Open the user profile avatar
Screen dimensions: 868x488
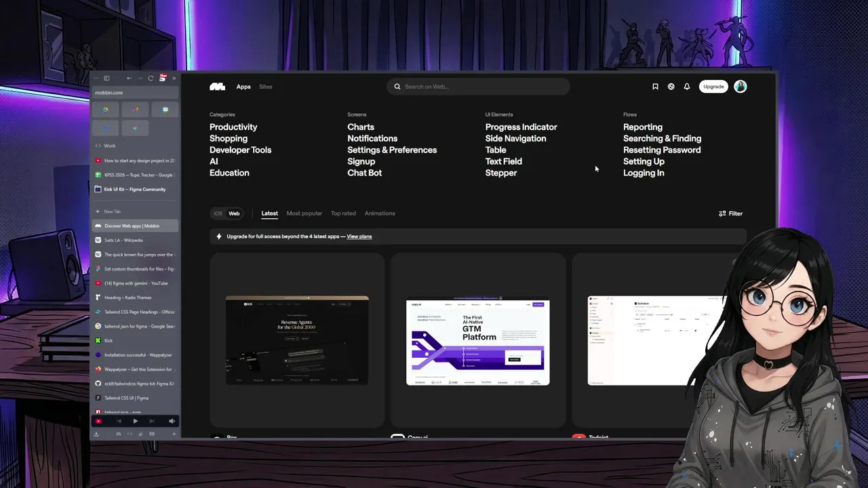pyautogui.click(x=741, y=87)
